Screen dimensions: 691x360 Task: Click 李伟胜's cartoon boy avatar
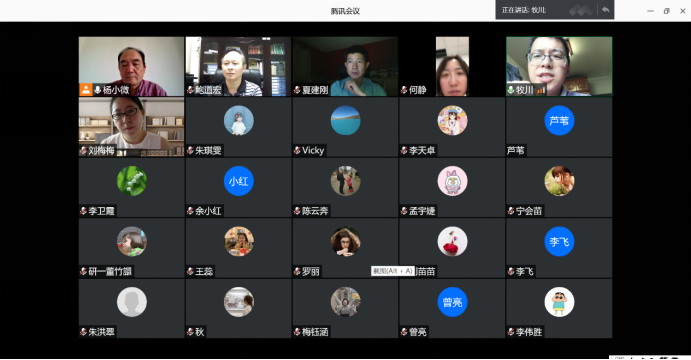(x=559, y=302)
